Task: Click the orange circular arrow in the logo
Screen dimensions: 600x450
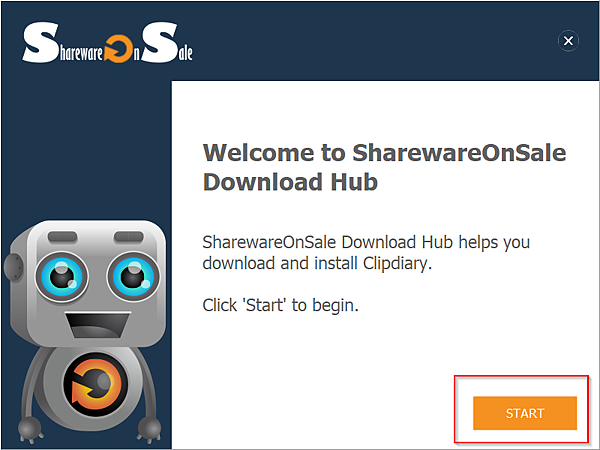Action: pos(119,49)
